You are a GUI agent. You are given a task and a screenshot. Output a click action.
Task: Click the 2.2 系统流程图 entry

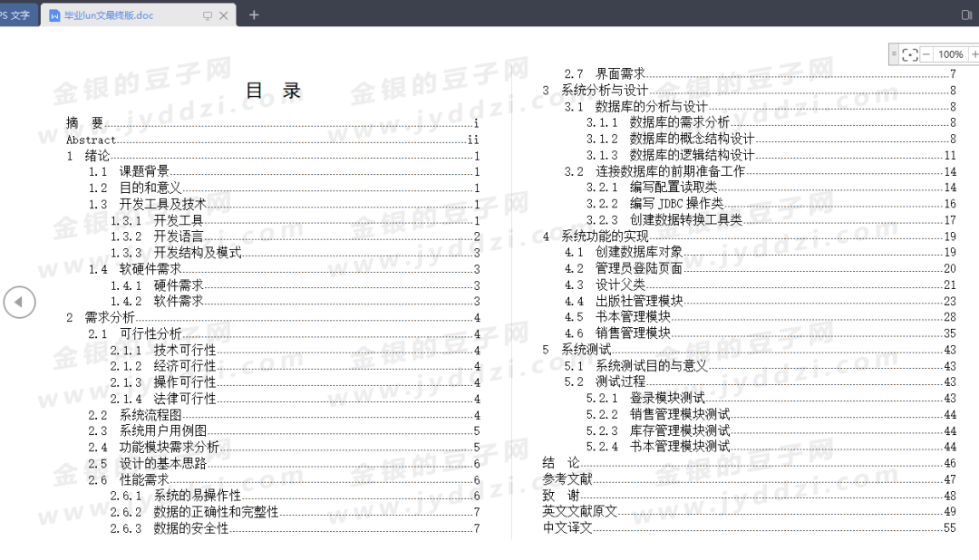click(284, 414)
